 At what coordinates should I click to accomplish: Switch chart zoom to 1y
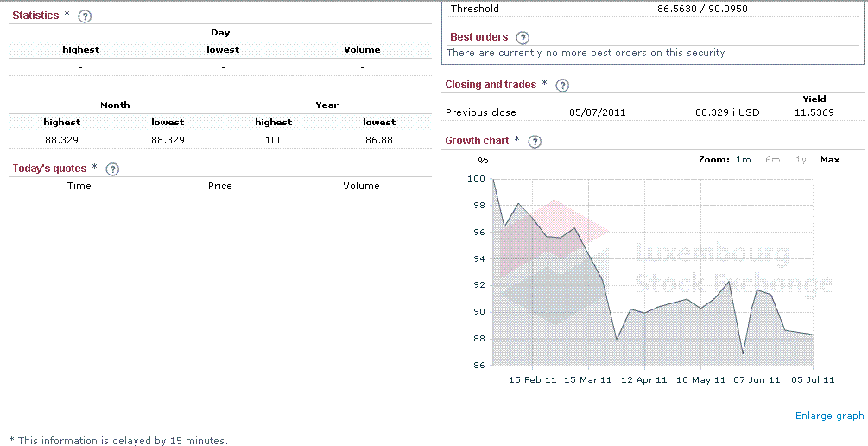801,160
